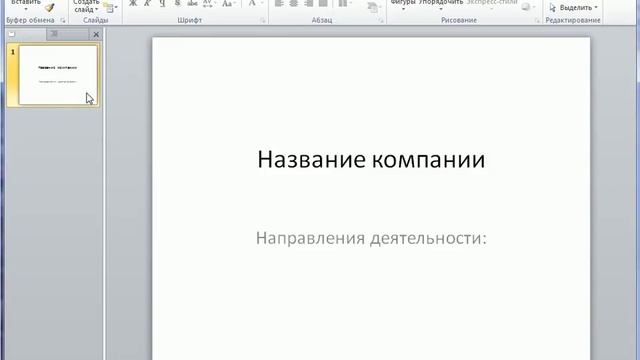Click subtitle Направления деятельности:
640x360 pixels.
[371, 238]
